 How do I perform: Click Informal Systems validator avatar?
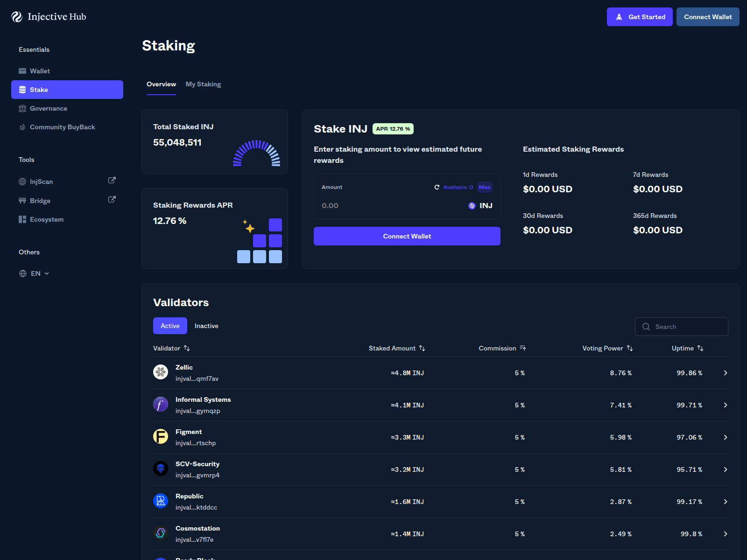(x=161, y=404)
